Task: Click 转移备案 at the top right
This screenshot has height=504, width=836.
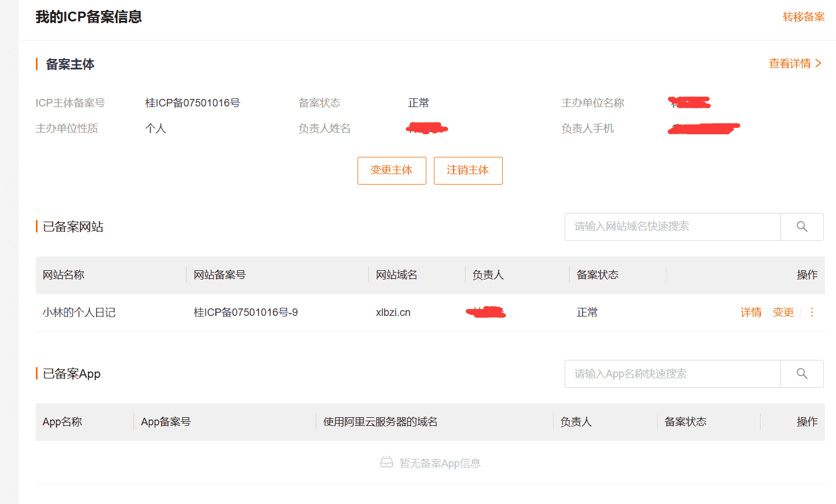Action: click(x=804, y=17)
